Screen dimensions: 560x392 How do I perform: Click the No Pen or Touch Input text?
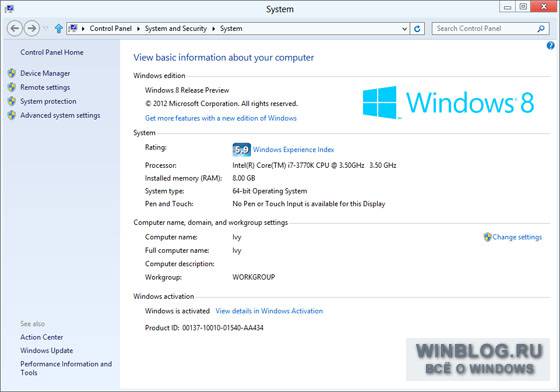309,204
